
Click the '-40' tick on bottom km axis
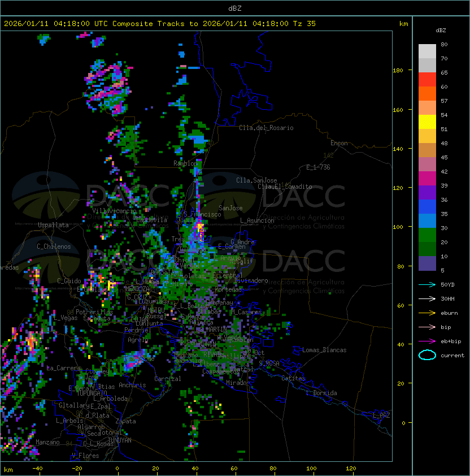pos(37,469)
